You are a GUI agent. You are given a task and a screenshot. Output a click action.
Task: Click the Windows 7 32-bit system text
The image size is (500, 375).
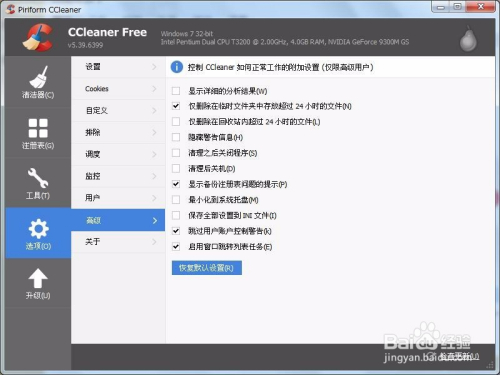pos(187,34)
